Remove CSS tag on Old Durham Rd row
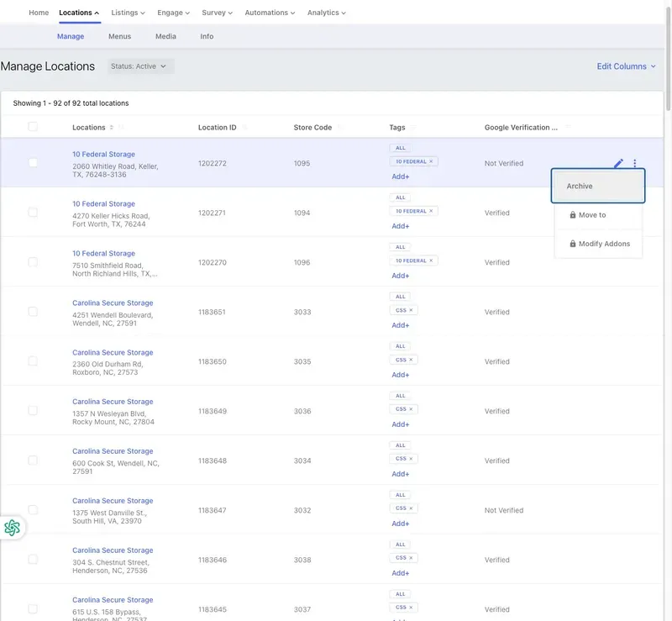Image resolution: width=672 pixels, height=621 pixels. (x=411, y=360)
